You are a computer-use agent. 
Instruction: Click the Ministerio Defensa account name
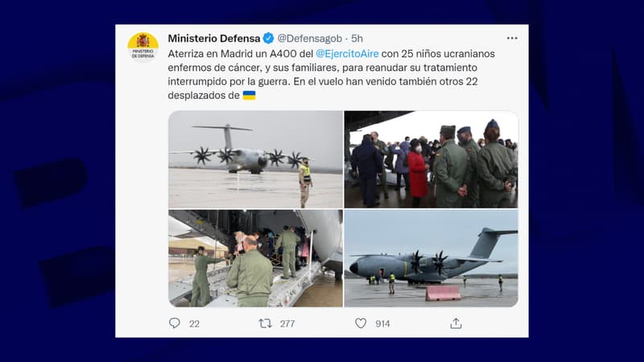tap(214, 38)
